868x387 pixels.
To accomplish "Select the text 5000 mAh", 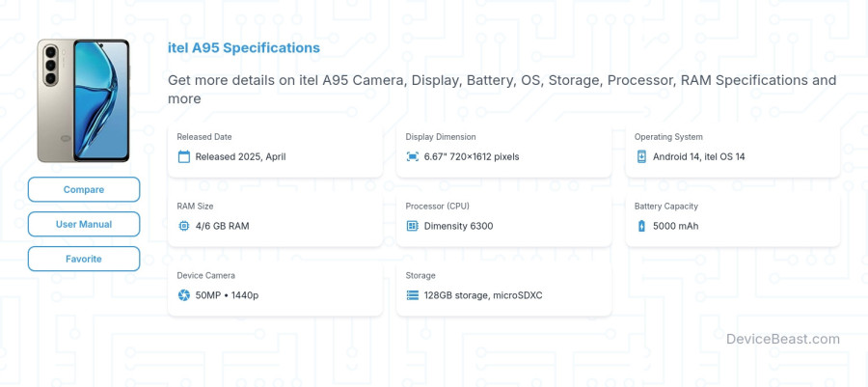I will pyautogui.click(x=675, y=226).
